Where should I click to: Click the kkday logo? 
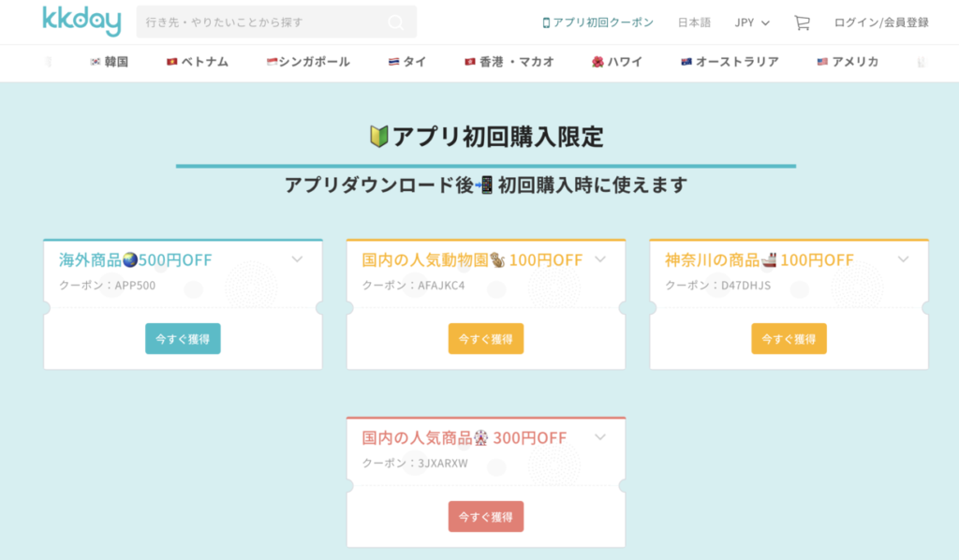point(81,21)
